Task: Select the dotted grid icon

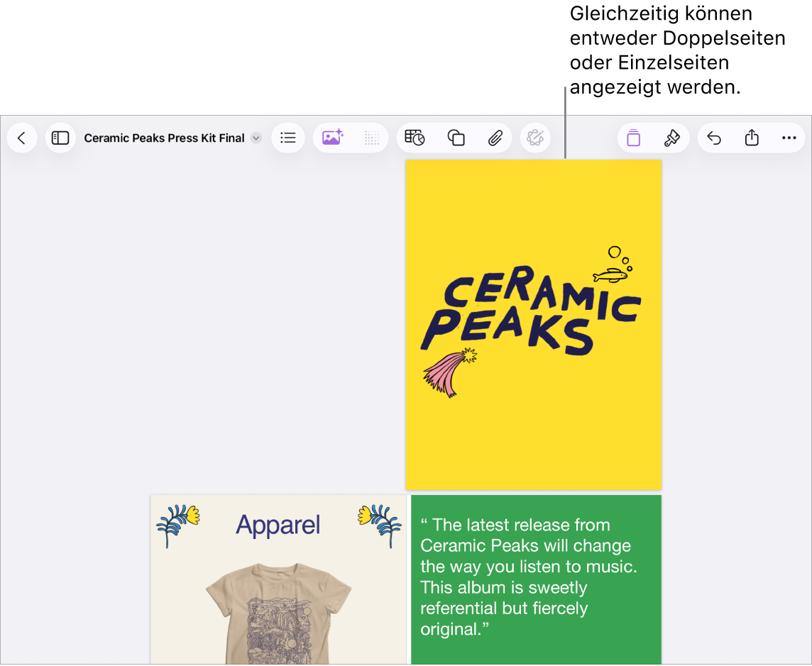Action: point(371,138)
